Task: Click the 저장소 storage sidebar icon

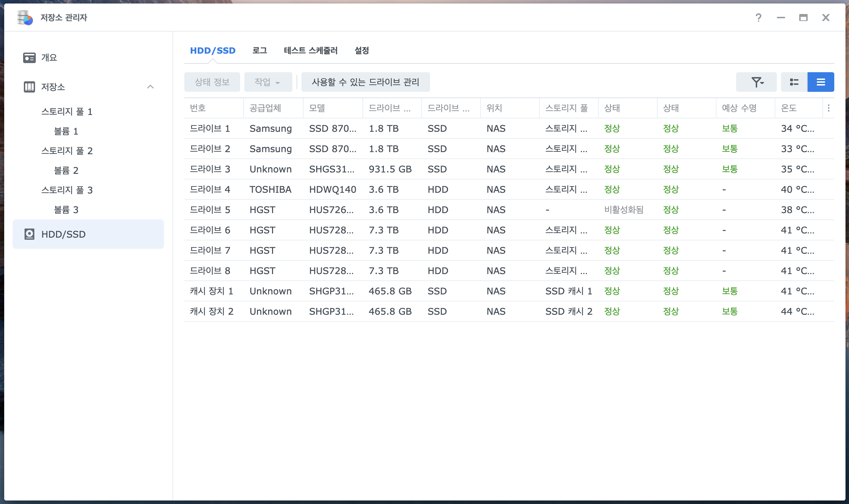Action: 29,87
